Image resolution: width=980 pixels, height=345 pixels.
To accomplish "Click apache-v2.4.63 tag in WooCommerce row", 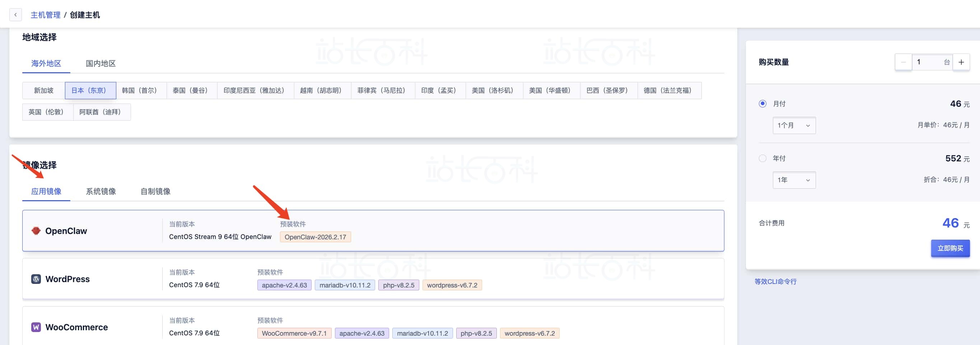I will tap(362, 333).
